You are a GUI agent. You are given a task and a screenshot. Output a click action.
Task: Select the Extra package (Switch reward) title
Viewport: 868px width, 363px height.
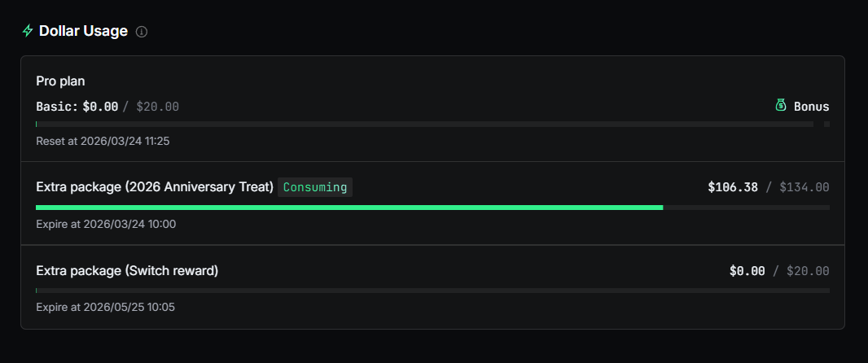pyautogui.click(x=127, y=270)
